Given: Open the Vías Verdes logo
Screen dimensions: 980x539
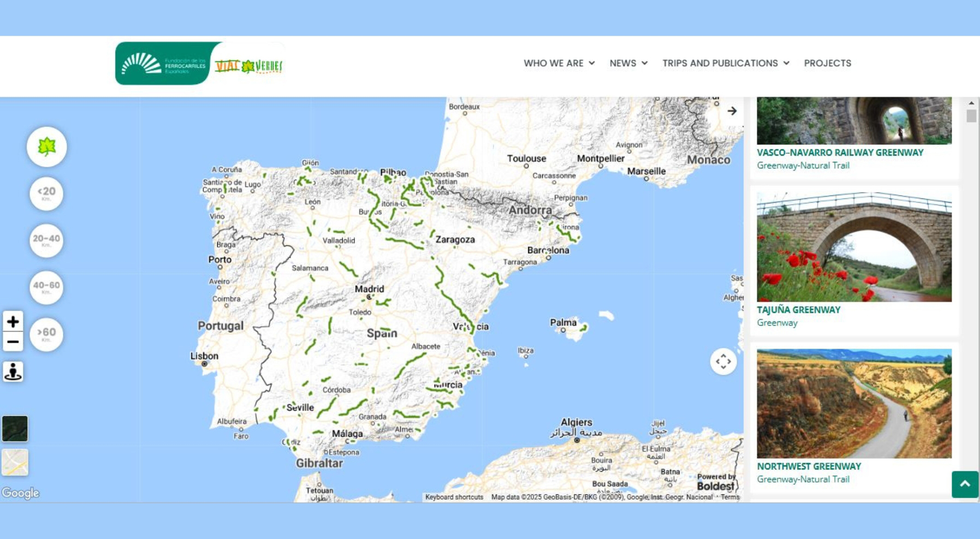Looking at the screenshot, I should (248, 66).
